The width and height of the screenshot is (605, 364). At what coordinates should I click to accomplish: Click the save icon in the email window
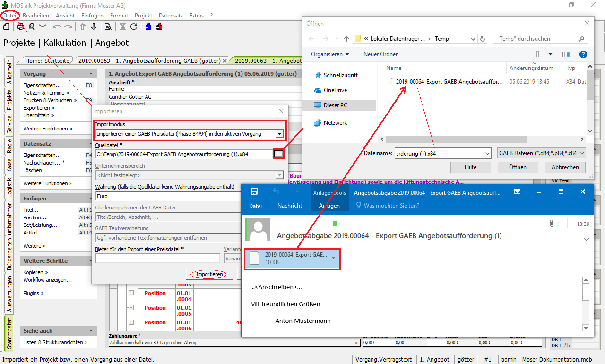(254, 191)
